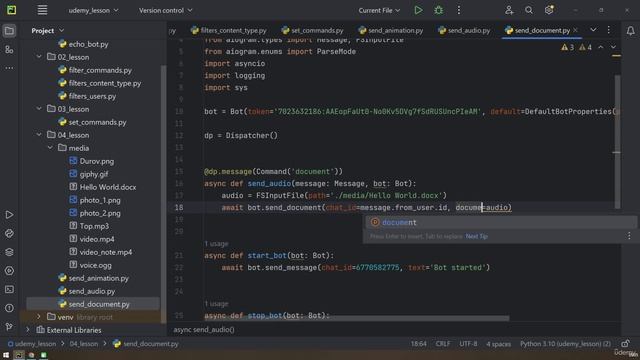The height and width of the screenshot is (360, 640).
Task: Click the usage hint above start_bot
Action: (216, 244)
